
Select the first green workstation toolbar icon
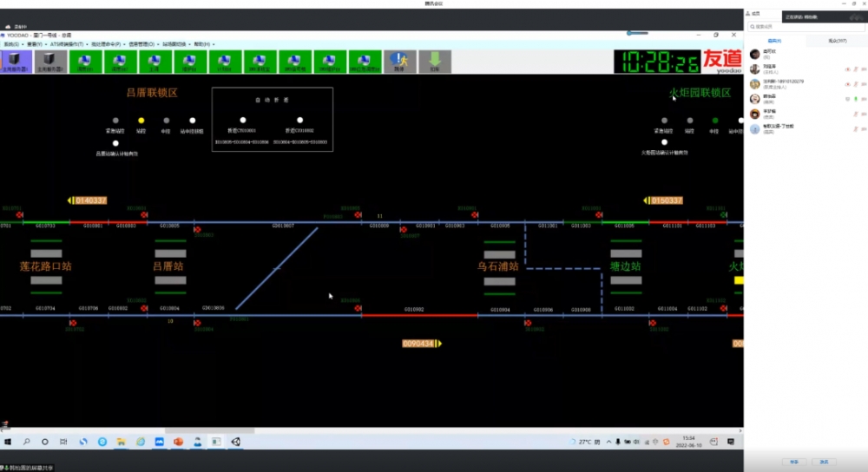coord(86,61)
